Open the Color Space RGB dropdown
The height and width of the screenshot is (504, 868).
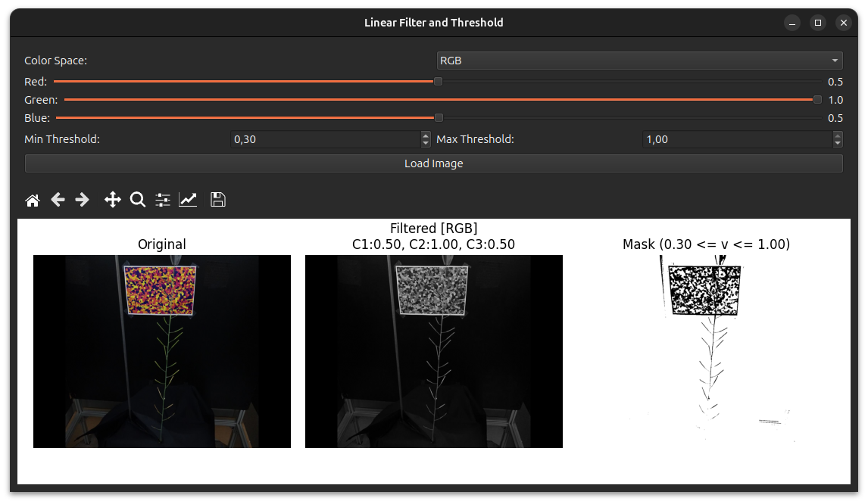(x=639, y=61)
